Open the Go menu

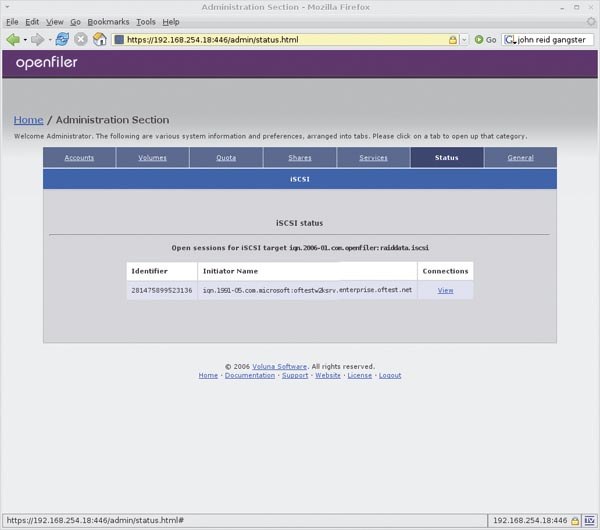coord(75,22)
